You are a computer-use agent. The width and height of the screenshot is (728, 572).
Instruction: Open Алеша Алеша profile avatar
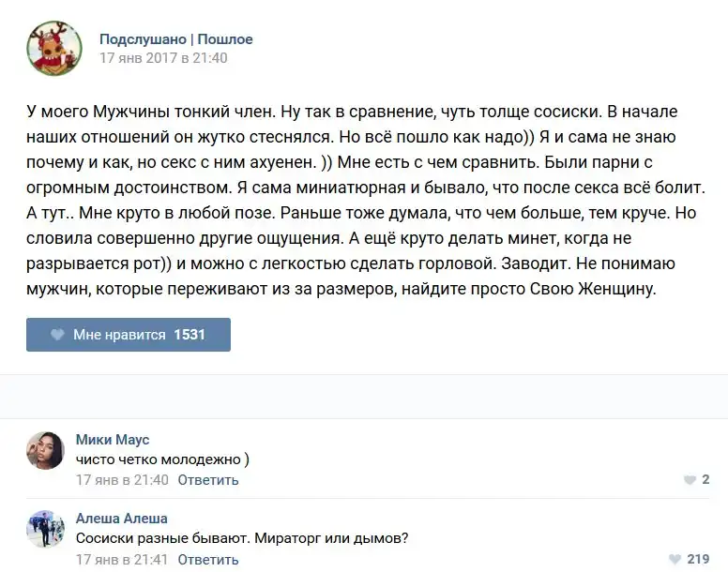tap(46, 530)
